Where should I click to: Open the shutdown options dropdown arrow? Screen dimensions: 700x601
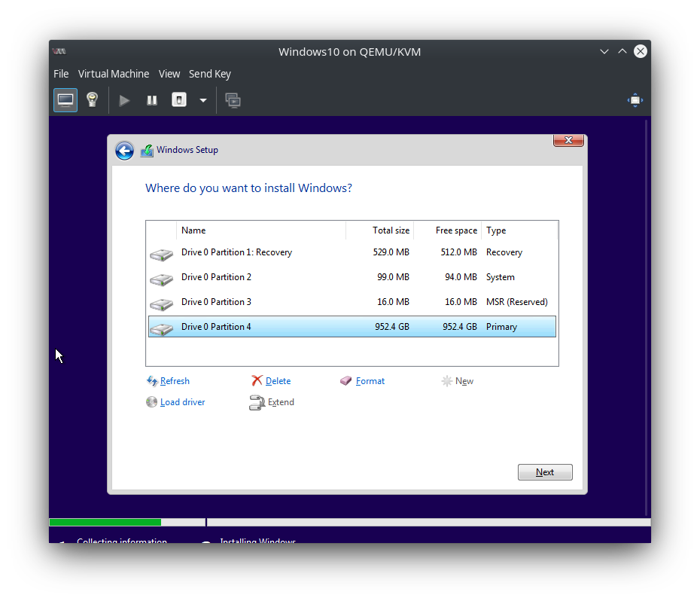pyautogui.click(x=203, y=100)
